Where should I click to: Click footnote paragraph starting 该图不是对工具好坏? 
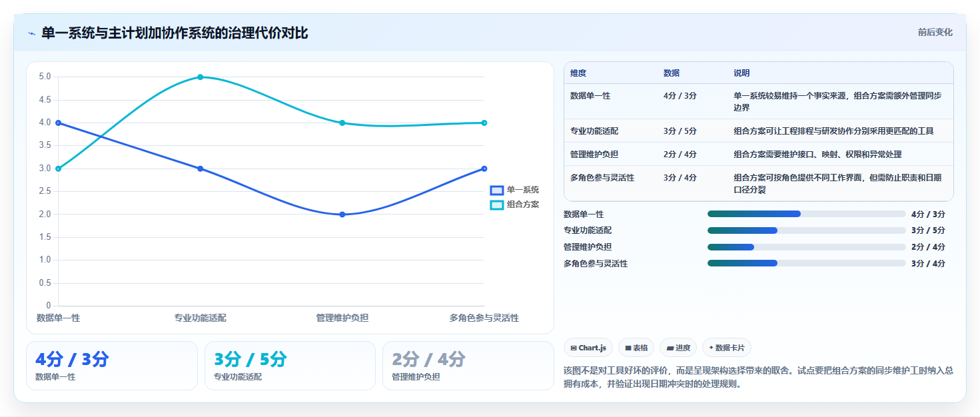click(x=758, y=377)
